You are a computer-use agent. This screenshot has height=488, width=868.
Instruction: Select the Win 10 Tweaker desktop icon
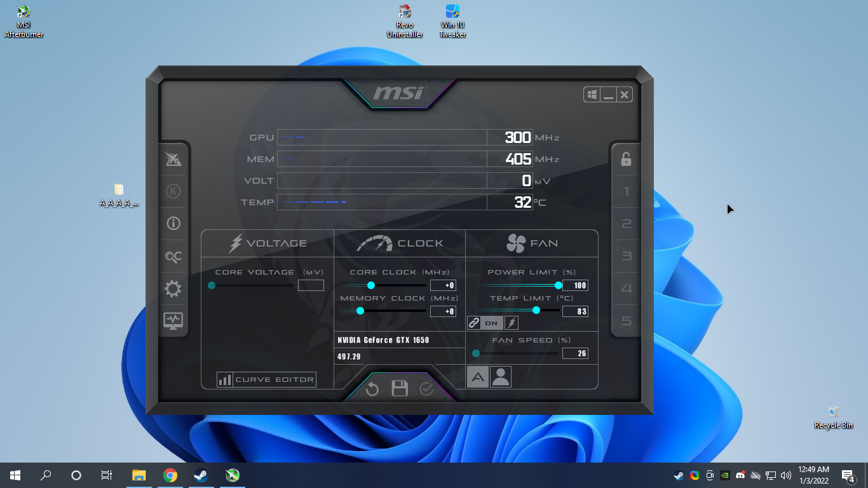point(452,22)
